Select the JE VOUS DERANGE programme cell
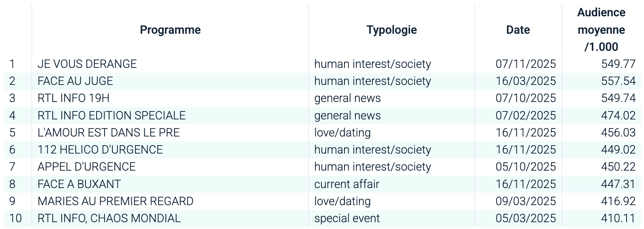The image size is (644, 229). [87, 64]
